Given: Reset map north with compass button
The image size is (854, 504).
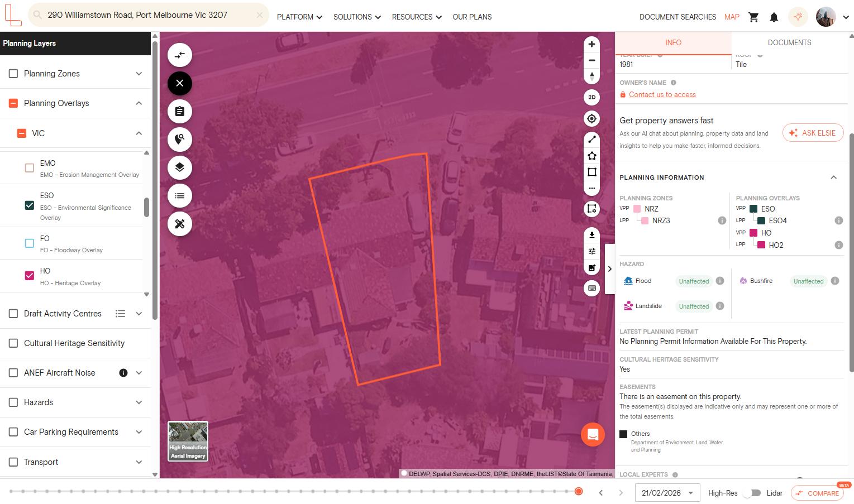Looking at the screenshot, I should click(592, 76).
